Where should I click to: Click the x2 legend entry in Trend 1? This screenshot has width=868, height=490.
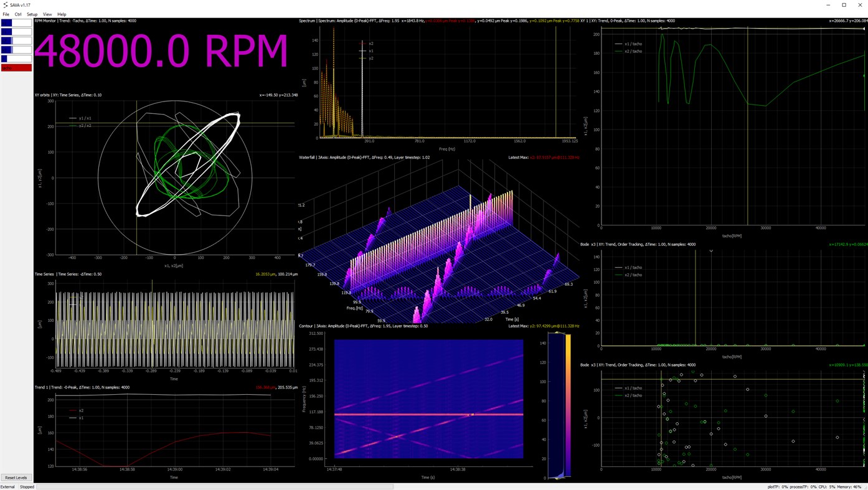coord(77,410)
